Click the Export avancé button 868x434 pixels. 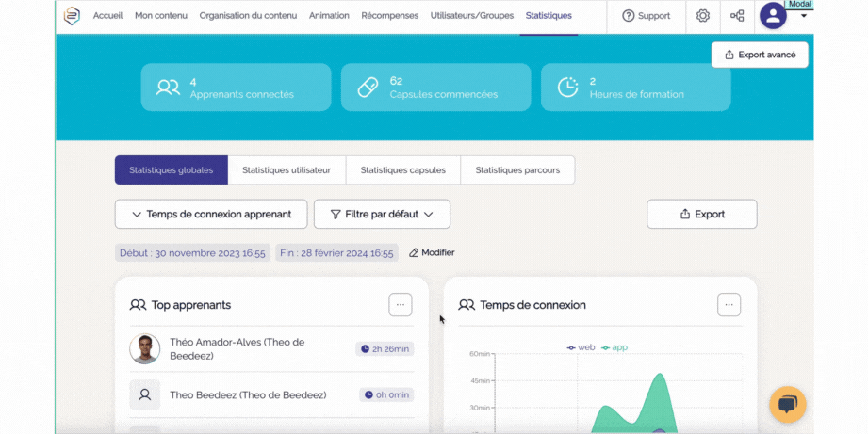coord(760,55)
